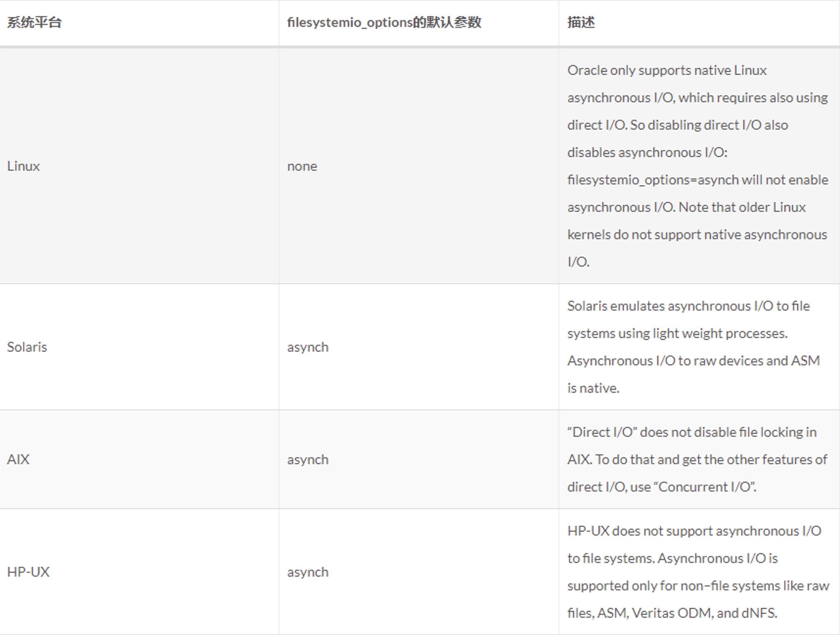The image size is (840, 635).
Task: Click the 描述 column header
Action: [x=581, y=22]
